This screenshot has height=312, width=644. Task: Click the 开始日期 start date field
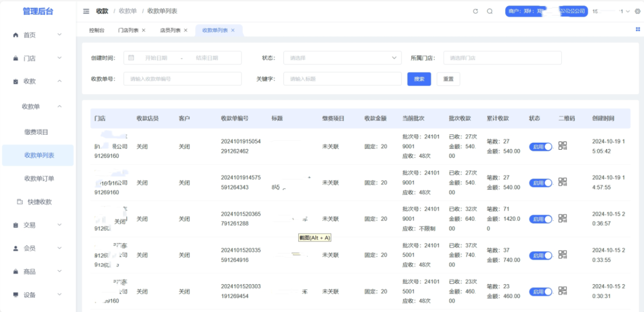156,58
